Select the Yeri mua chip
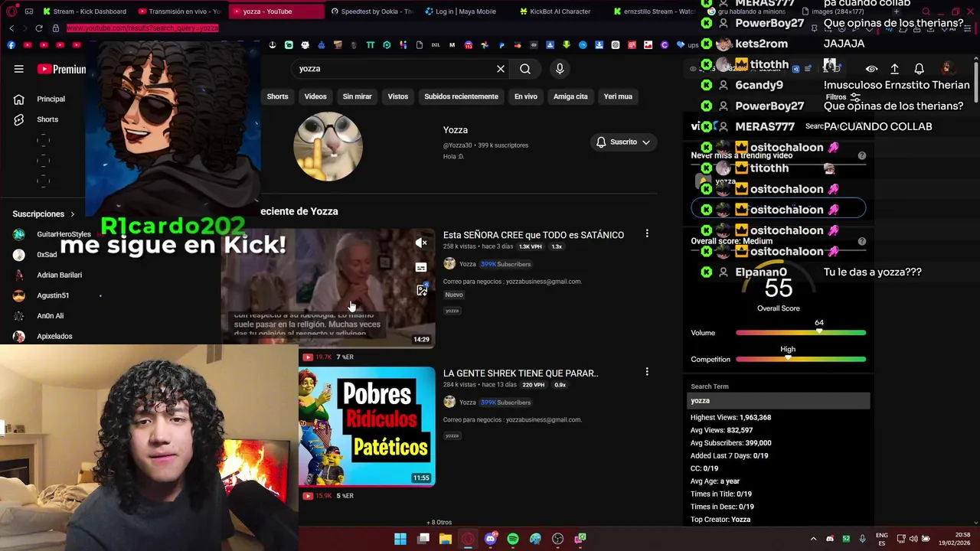This screenshot has width=980, height=551. click(618, 96)
